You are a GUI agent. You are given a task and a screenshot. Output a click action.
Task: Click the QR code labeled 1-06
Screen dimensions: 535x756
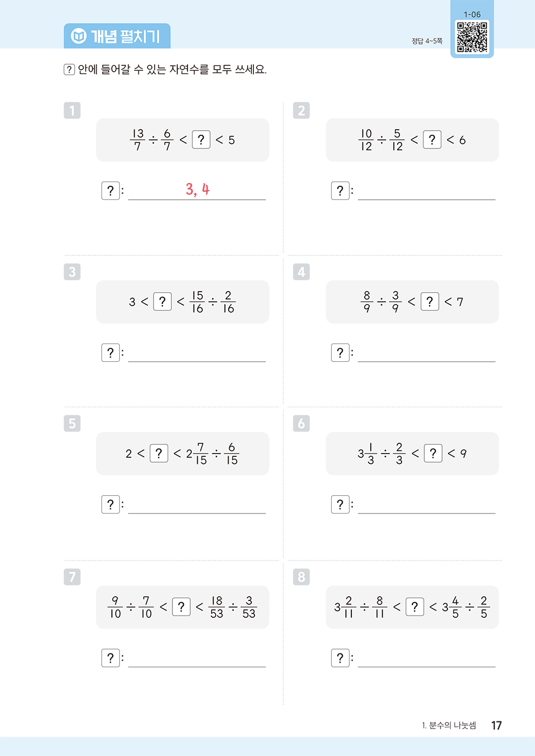pos(472,37)
